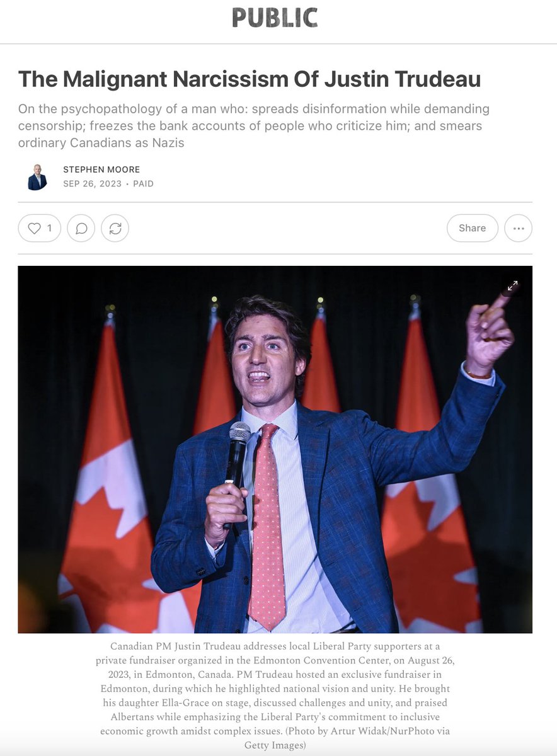Image resolution: width=557 pixels, height=756 pixels.
Task: Like the article with the heart icon
Action: click(39, 228)
